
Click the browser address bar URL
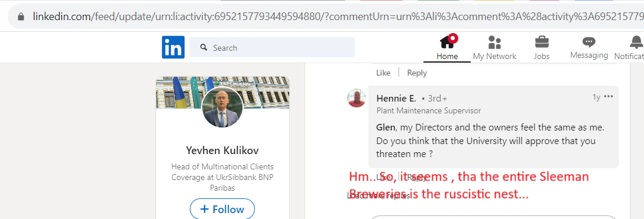coord(337,17)
